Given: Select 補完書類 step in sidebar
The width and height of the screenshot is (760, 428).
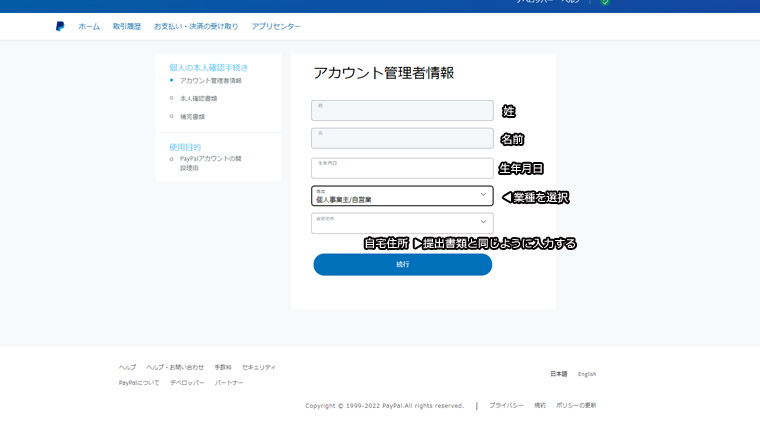Looking at the screenshot, I should pyautogui.click(x=192, y=117).
